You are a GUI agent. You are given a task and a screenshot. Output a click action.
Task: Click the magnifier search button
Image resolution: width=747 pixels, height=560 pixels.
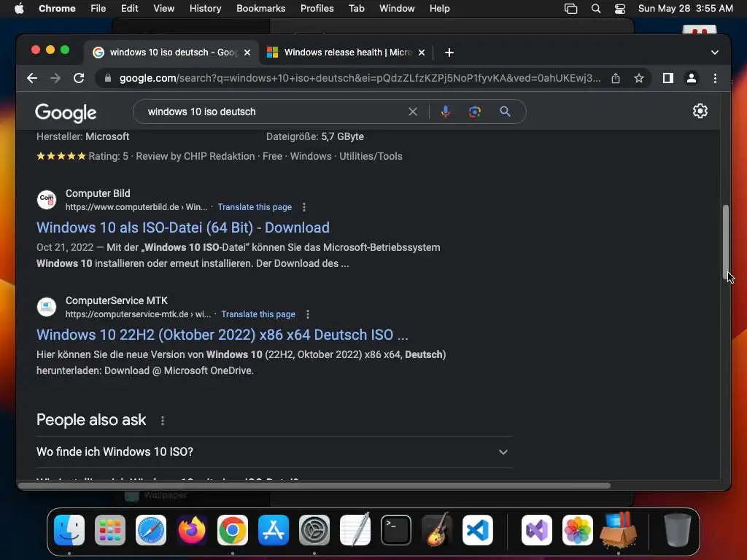[x=505, y=112]
